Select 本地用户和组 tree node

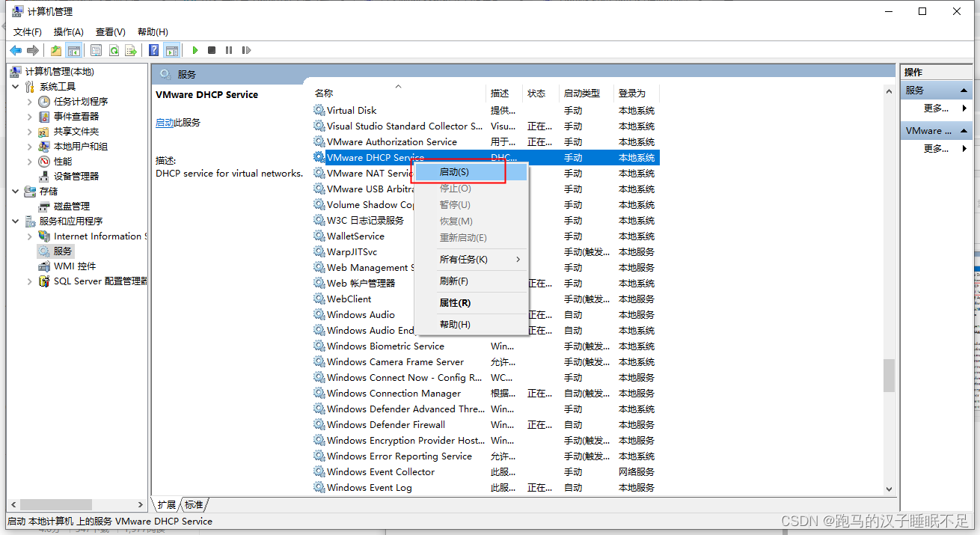tap(81, 146)
